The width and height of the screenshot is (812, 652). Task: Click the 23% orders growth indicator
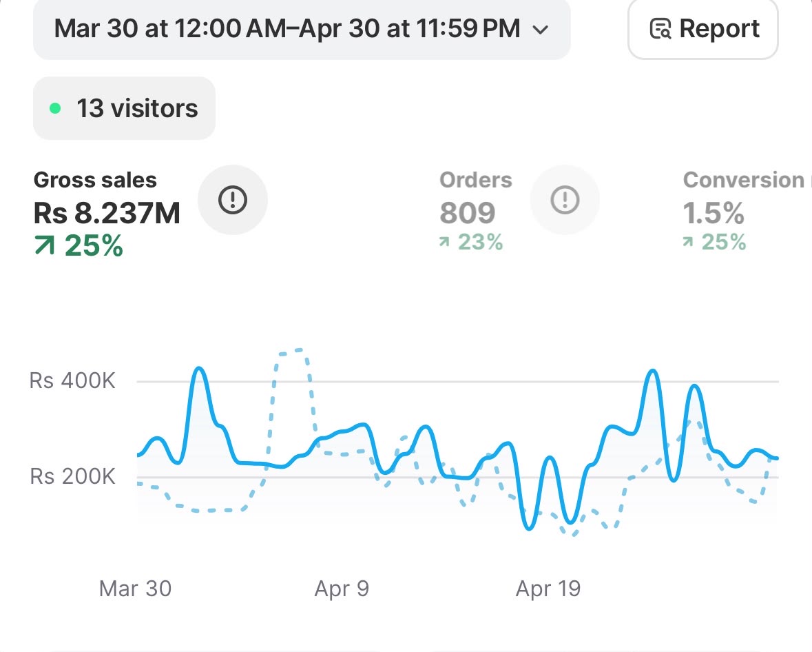click(x=470, y=242)
